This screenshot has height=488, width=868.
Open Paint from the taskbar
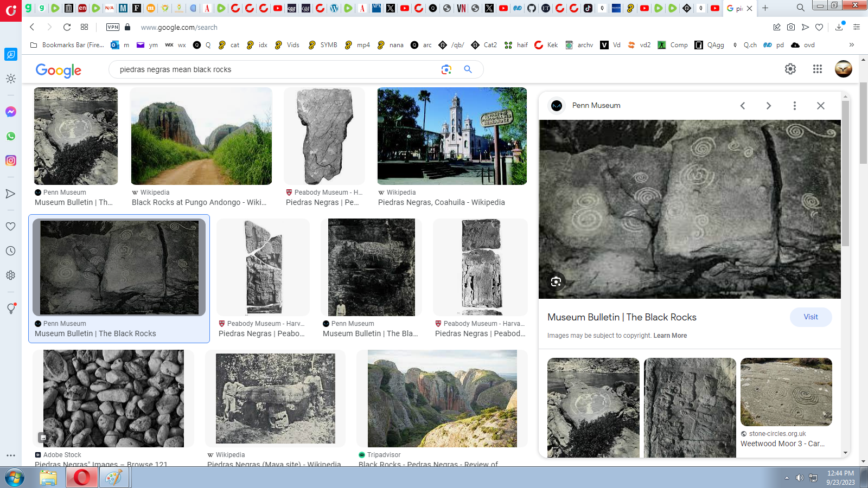[114, 478]
